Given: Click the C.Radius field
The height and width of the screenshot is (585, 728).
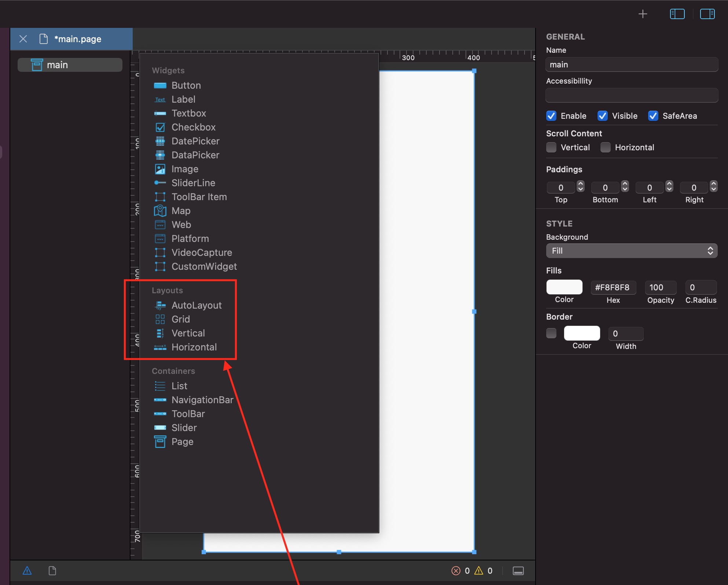Looking at the screenshot, I should coord(701,287).
